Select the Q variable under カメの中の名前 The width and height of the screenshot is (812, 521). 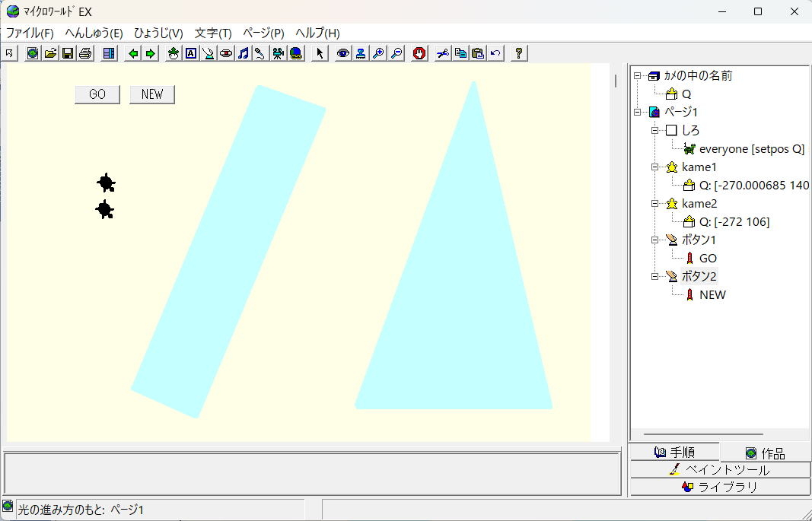click(686, 94)
